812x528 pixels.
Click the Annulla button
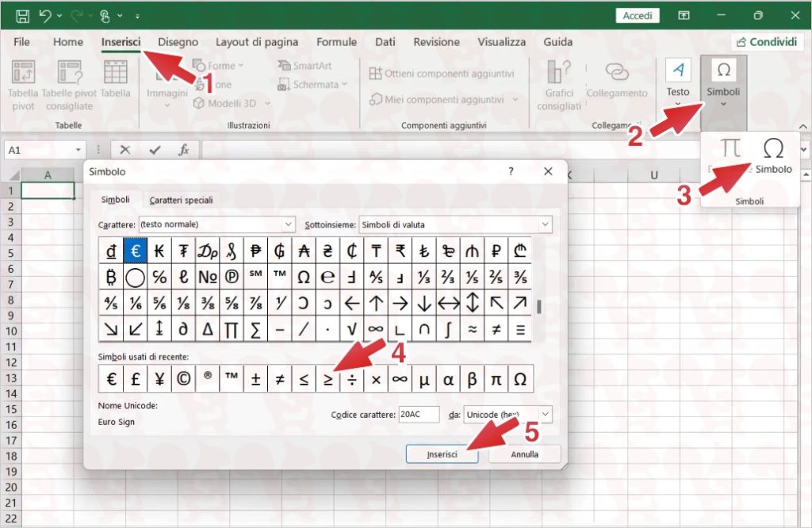[x=524, y=454]
